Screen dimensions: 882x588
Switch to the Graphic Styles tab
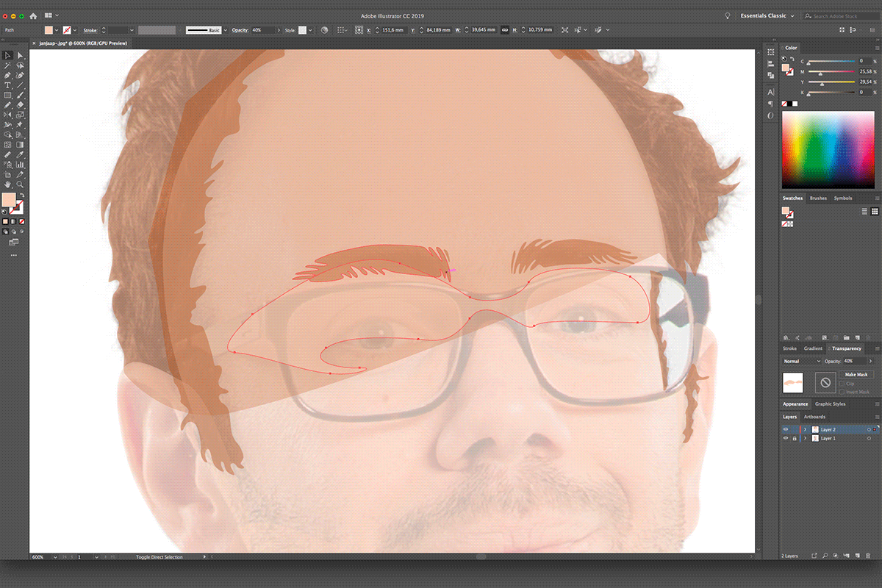830,404
